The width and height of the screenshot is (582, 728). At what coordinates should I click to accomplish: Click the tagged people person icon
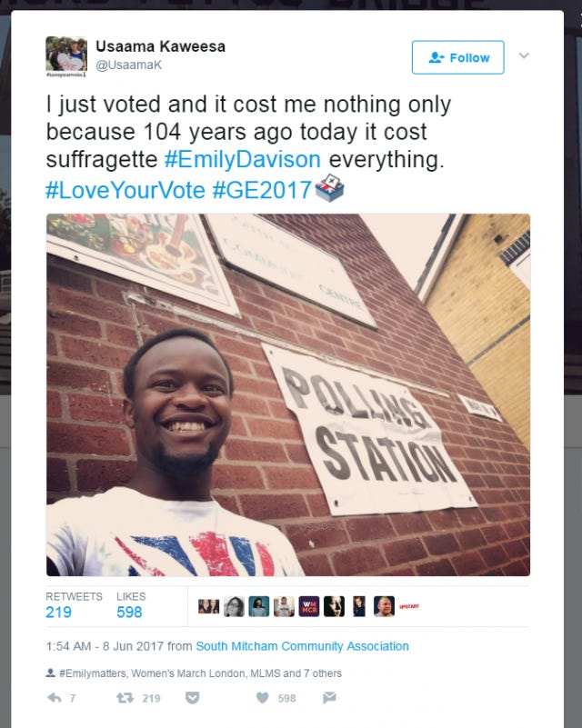[x=51, y=673]
